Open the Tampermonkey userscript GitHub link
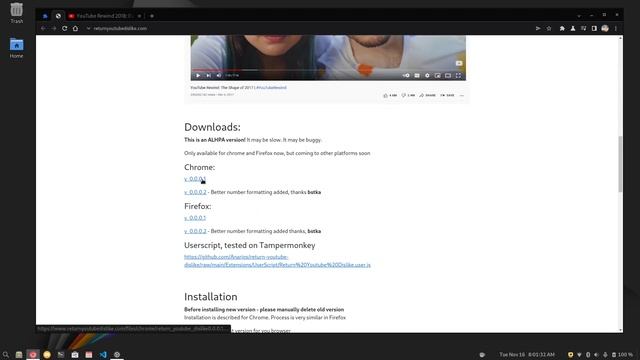Screen dimensions: 640x360 (x=277, y=261)
